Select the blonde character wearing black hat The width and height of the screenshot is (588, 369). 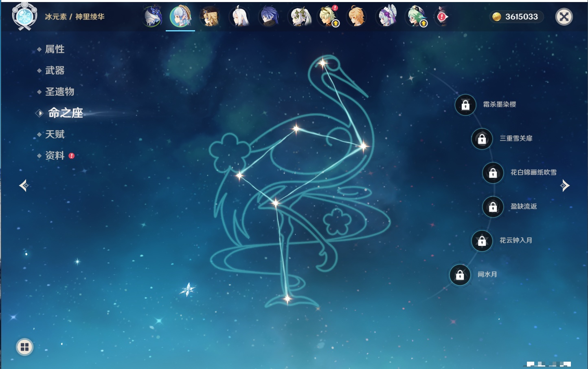point(210,17)
